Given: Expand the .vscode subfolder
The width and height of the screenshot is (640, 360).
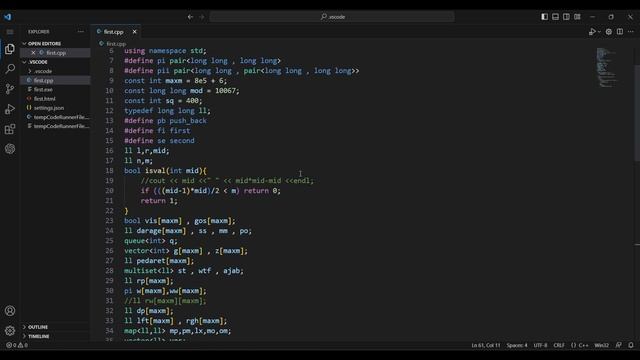Looking at the screenshot, I should pos(43,71).
